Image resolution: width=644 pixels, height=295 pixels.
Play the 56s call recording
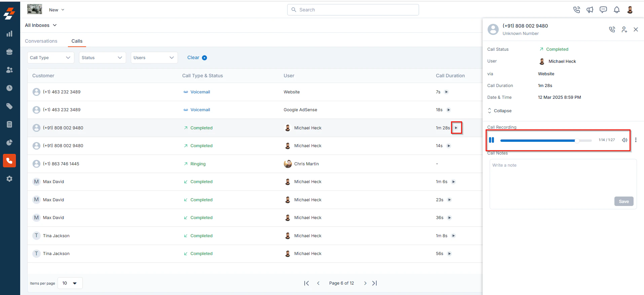449,254
